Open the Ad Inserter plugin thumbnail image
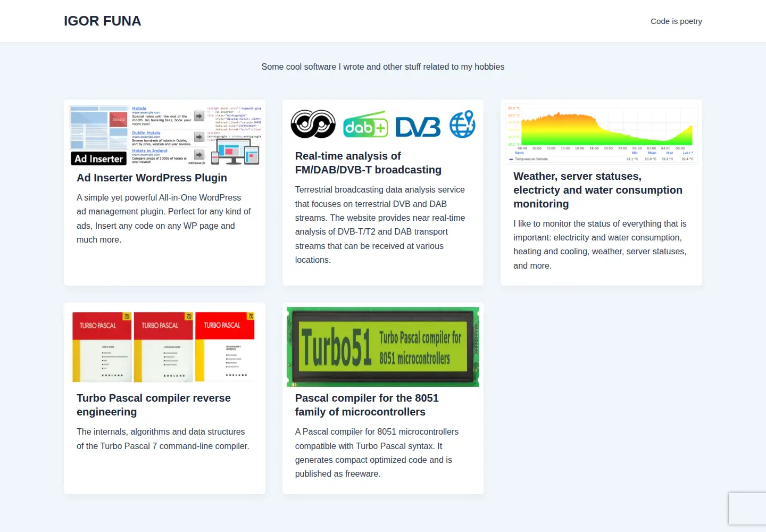 [165, 135]
